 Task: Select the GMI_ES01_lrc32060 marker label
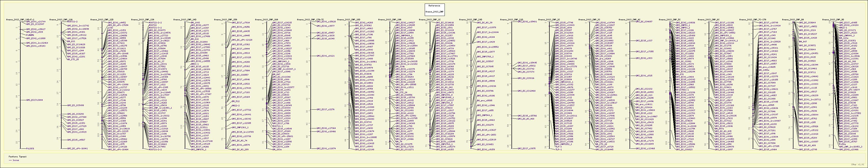click(x=37, y=43)
